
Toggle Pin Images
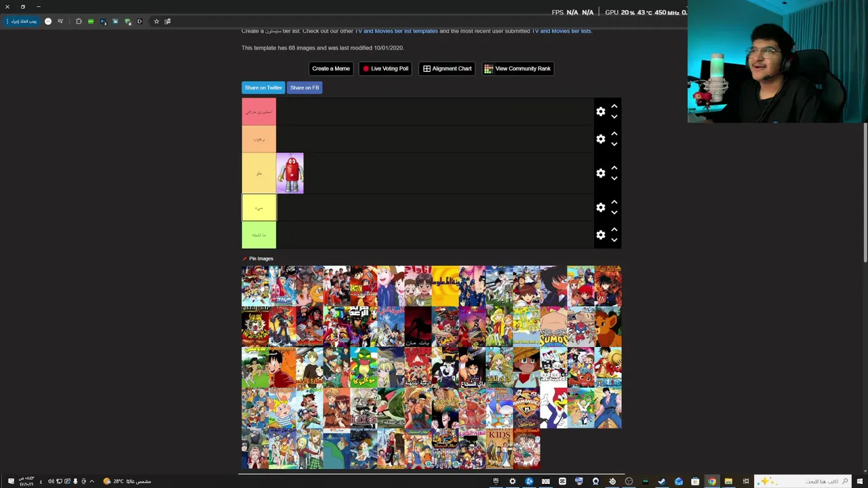point(258,258)
